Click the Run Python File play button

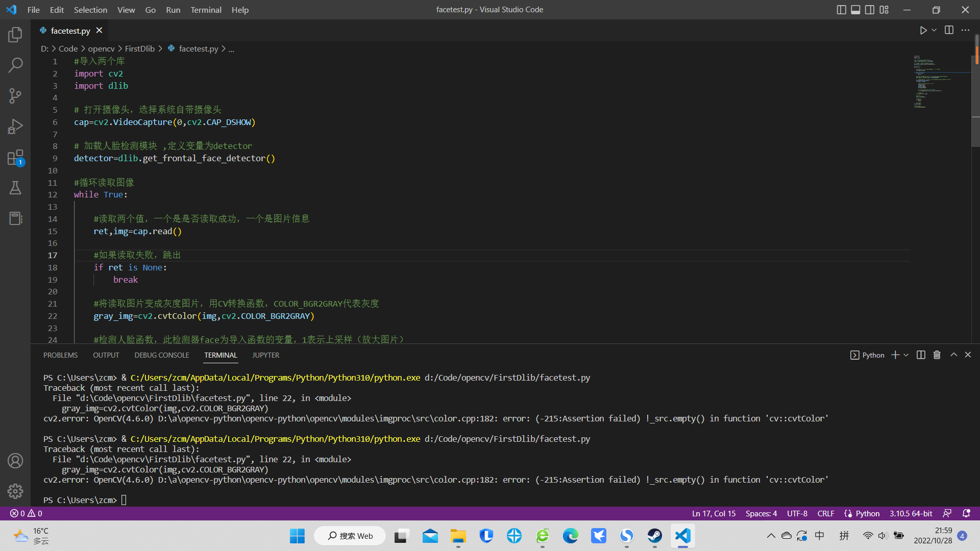(x=923, y=31)
